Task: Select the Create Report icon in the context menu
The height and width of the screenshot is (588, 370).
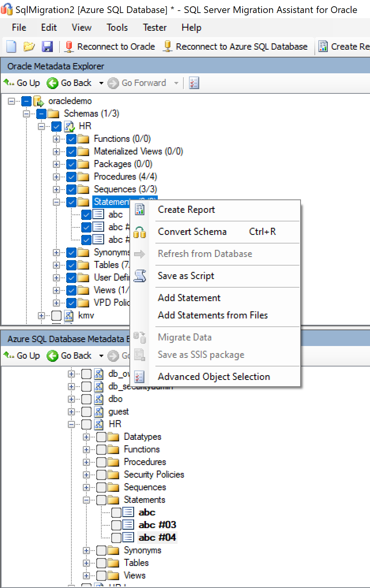Action: (140, 210)
